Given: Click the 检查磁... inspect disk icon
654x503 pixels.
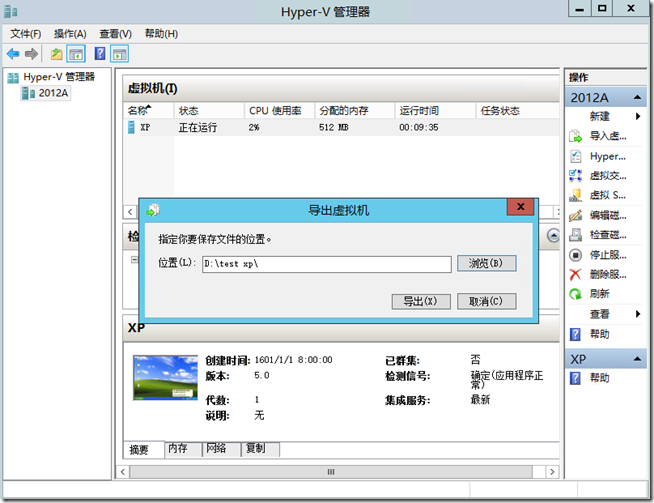Looking at the screenshot, I should (x=576, y=235).
